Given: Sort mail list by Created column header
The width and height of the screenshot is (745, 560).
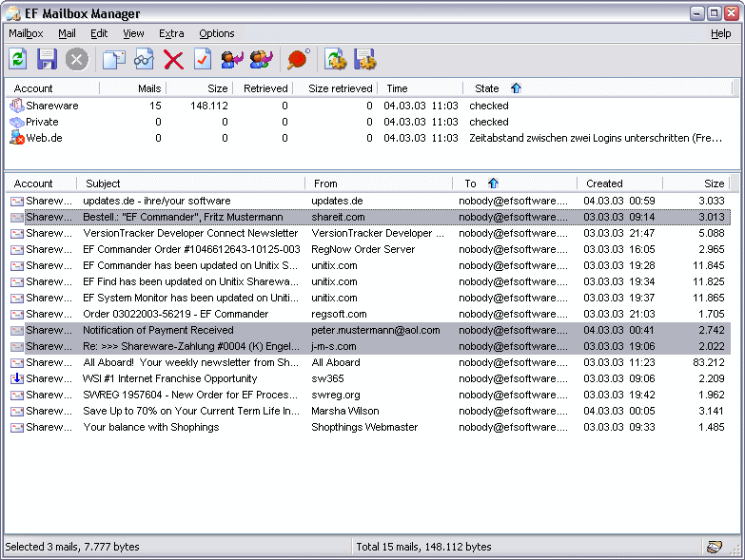Looking at the screenshot, I should (x=619, y=183).
